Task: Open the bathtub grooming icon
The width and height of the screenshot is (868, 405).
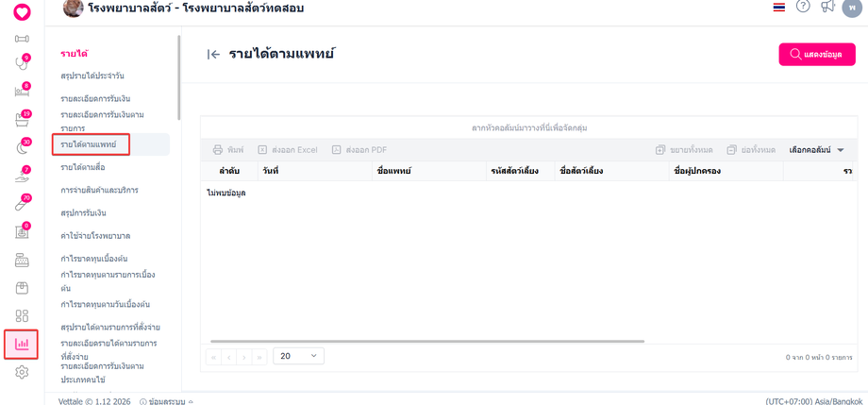Action: click(22, 120)
